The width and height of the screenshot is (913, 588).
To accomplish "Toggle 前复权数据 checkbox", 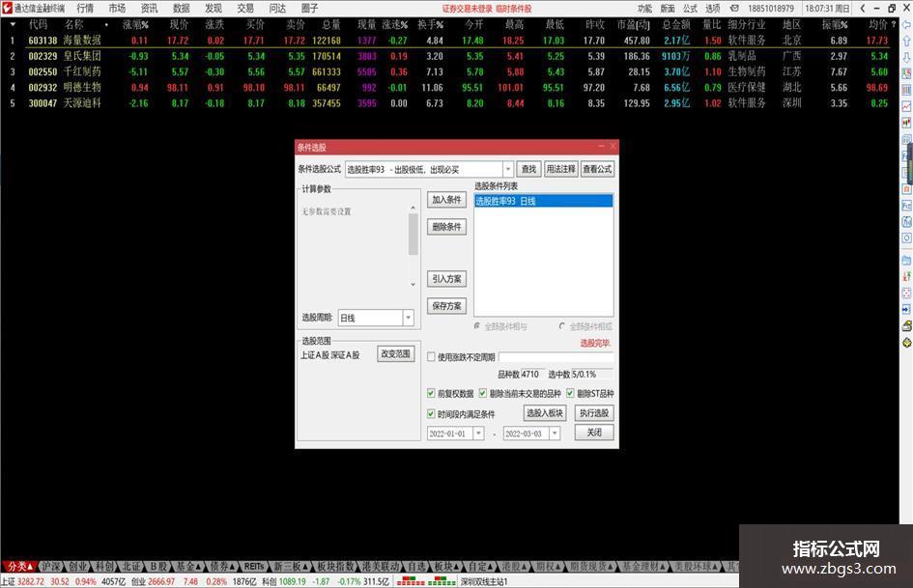I will tap(431, 394).
